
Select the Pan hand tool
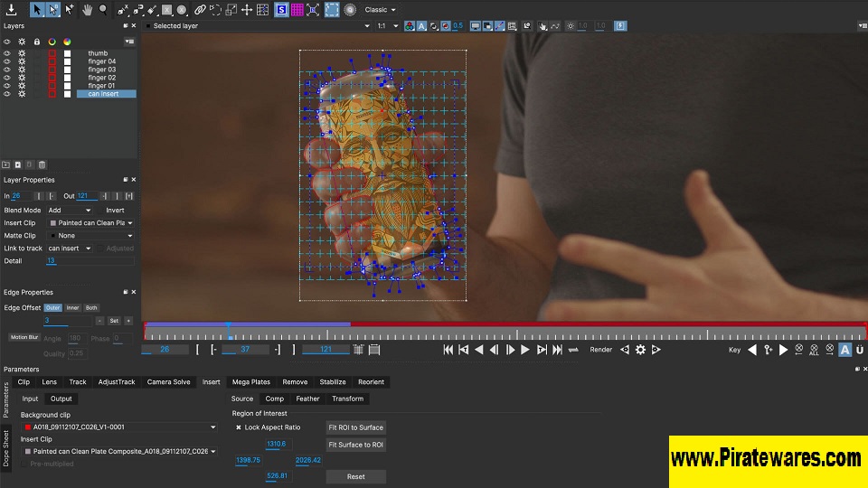coord(88,10)
